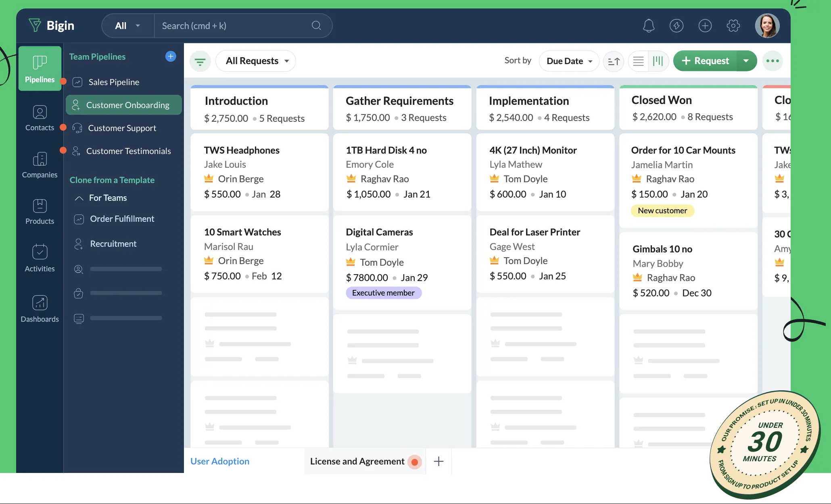831x504 pixels.
Task: Go to the Dashboards module
Action: [x=40, y=309]
